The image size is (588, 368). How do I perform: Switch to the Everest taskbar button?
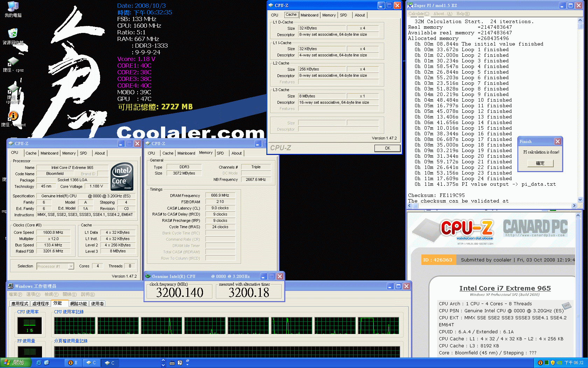coord(73,363)
